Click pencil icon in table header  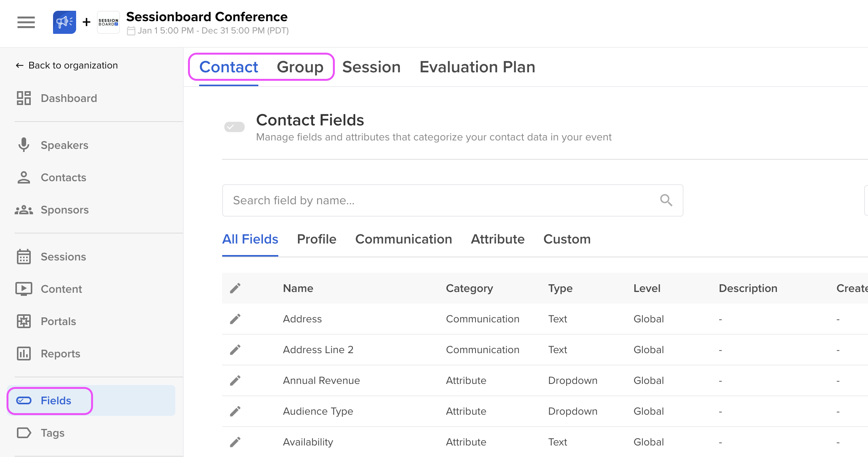(x=235, y=288)
